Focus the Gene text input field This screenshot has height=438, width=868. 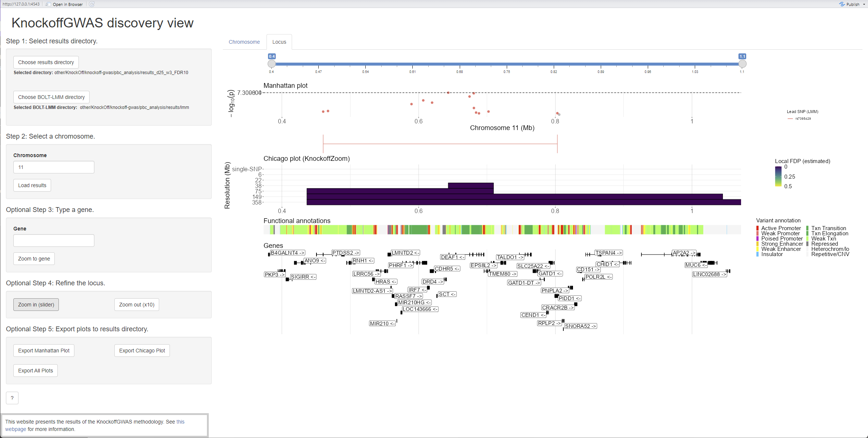tap(54, 240)
